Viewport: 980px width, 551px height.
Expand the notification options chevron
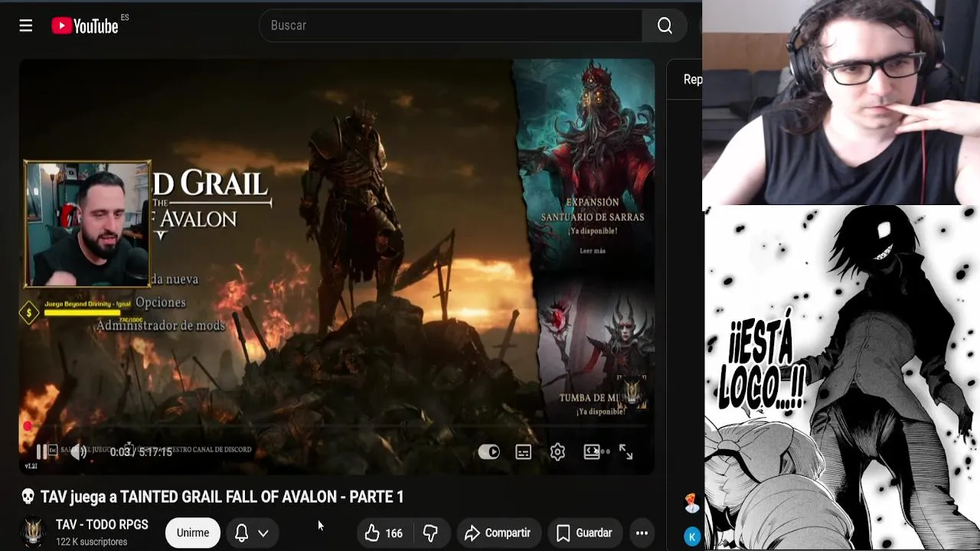click(x=263, y=533)
